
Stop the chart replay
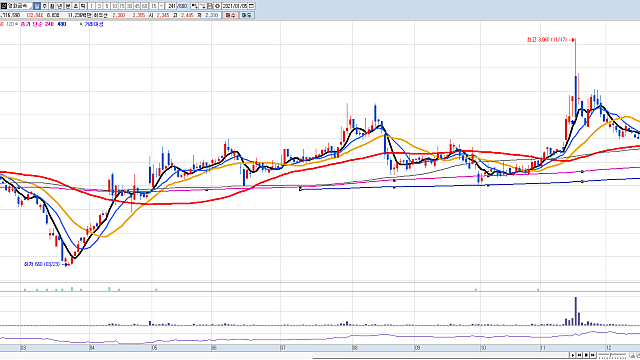pyautogui.click(x=586, y=355)
